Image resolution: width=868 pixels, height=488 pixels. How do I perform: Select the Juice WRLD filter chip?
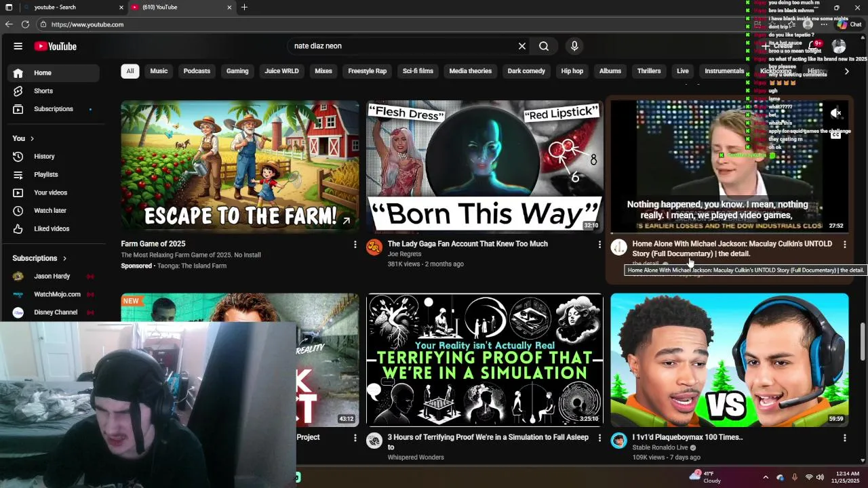[281, 71]
